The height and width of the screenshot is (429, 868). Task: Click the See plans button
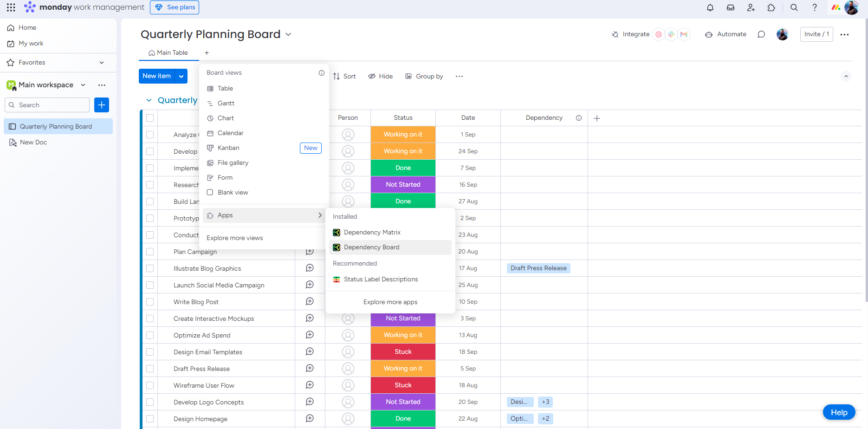[x=175, y=7]
